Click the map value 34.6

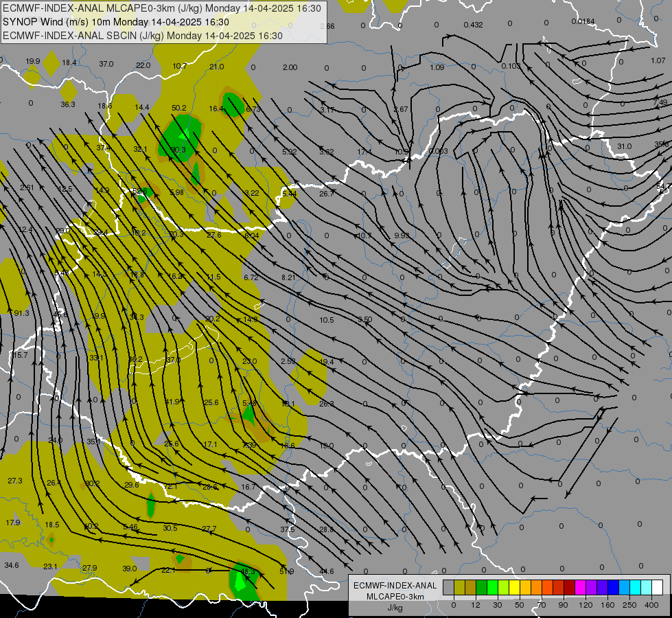12,565
